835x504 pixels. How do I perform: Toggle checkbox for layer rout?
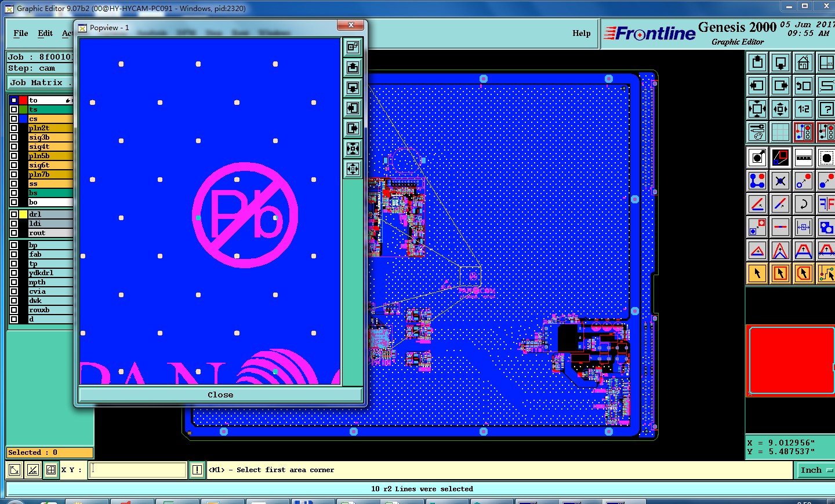point(14,233)
